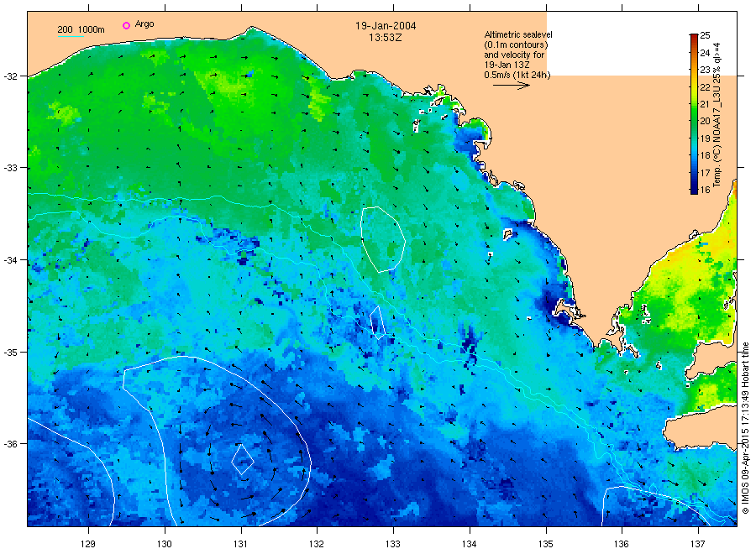This screenshot has height=554, width=756.
Task: Click the temperature color bar
Action: click(x=694, y=113)
